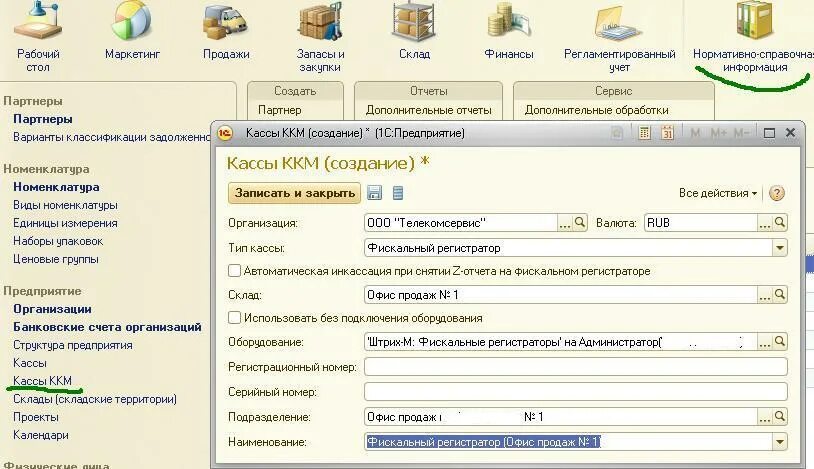Click the Серийный номер input field
This screenshot has width=814, height=469.
point(576,392)
